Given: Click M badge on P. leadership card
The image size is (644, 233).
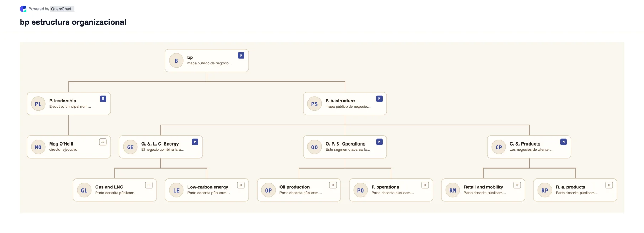Looking at the screenshot, I should 103,99.
